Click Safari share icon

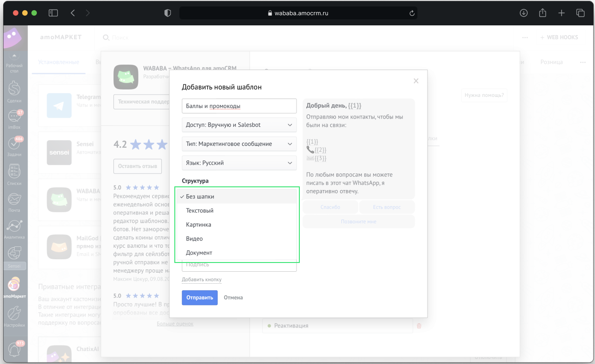point(542,13)
